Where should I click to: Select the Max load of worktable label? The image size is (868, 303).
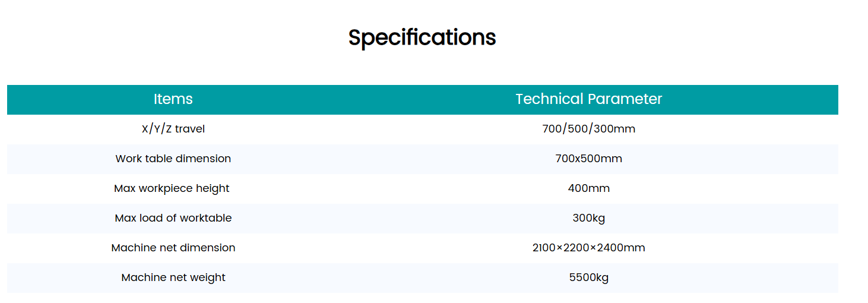173,218
